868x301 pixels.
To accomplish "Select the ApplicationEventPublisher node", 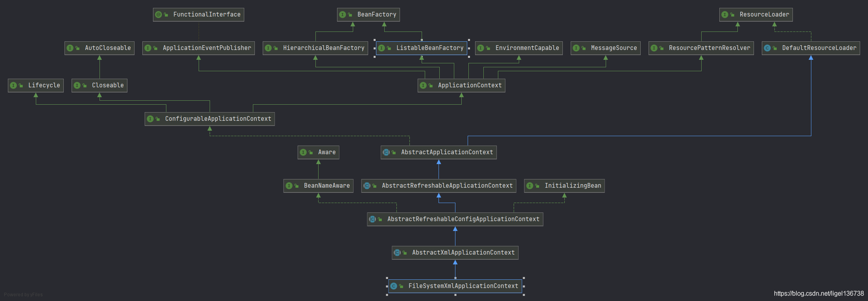I will point(199,48).
